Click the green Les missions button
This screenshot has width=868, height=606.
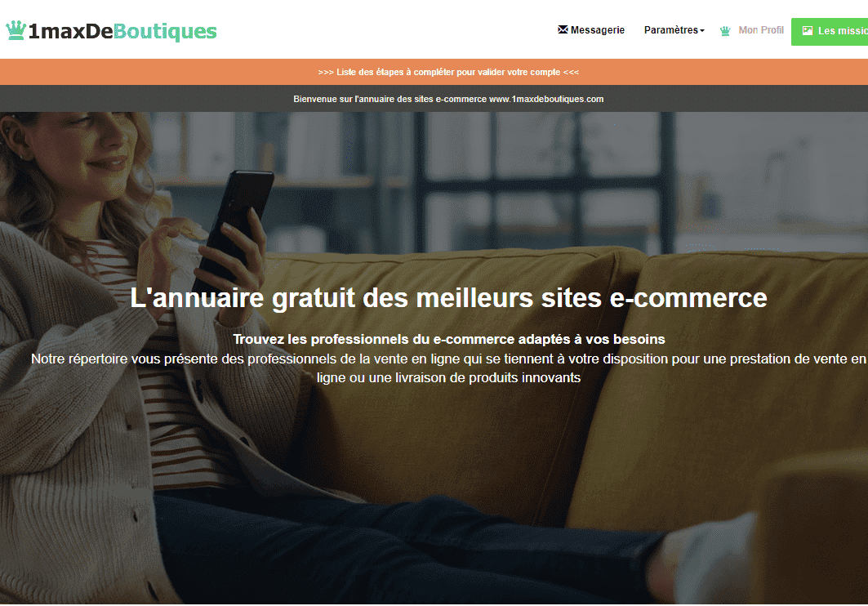(x=830, y=32)
